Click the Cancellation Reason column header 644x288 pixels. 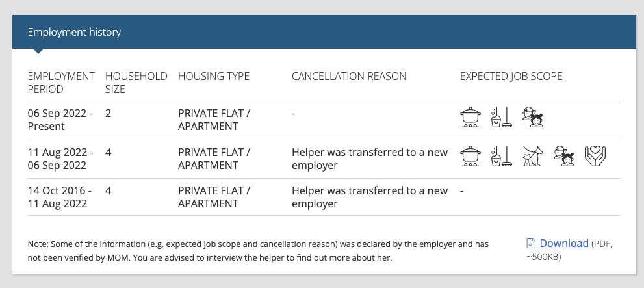point(349,77)
